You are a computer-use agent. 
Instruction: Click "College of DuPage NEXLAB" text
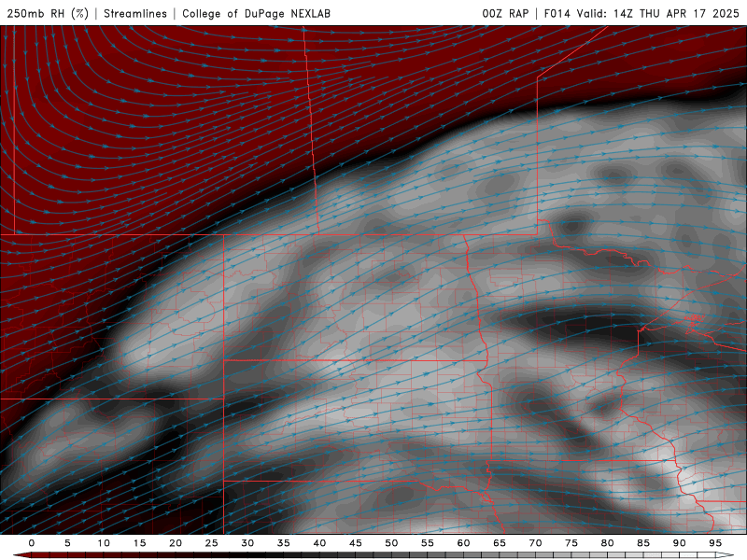click(256, 13)
